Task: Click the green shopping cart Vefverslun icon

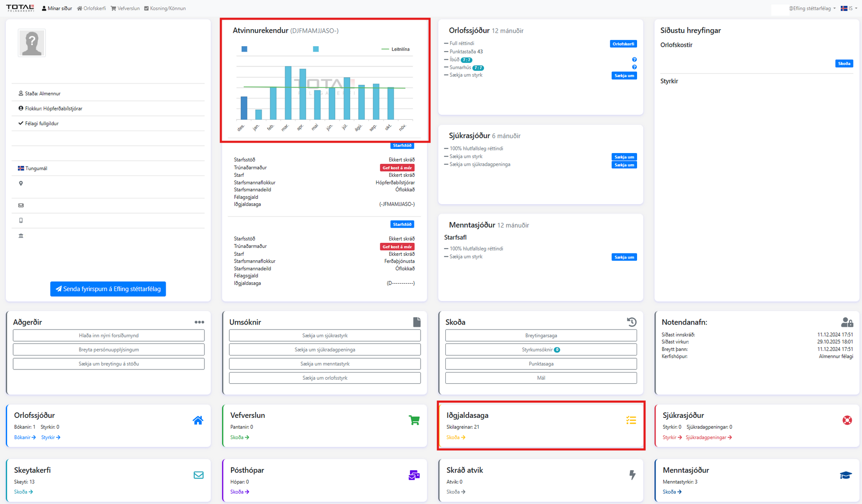Action: point(414,421)
